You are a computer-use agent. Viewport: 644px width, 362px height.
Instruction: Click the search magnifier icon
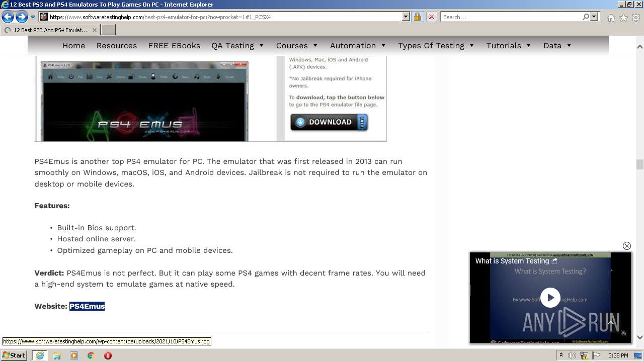click(x=586, y=17)
